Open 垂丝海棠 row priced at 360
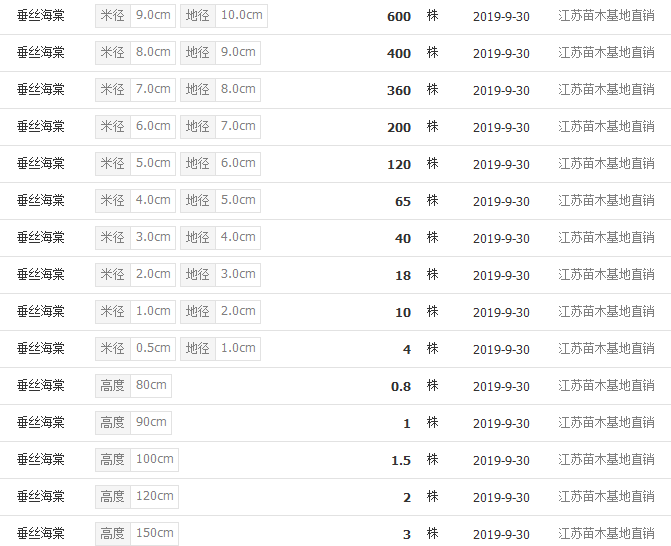Image resolution: width=671 pixels, height=546 pixels. coord(41,89)
